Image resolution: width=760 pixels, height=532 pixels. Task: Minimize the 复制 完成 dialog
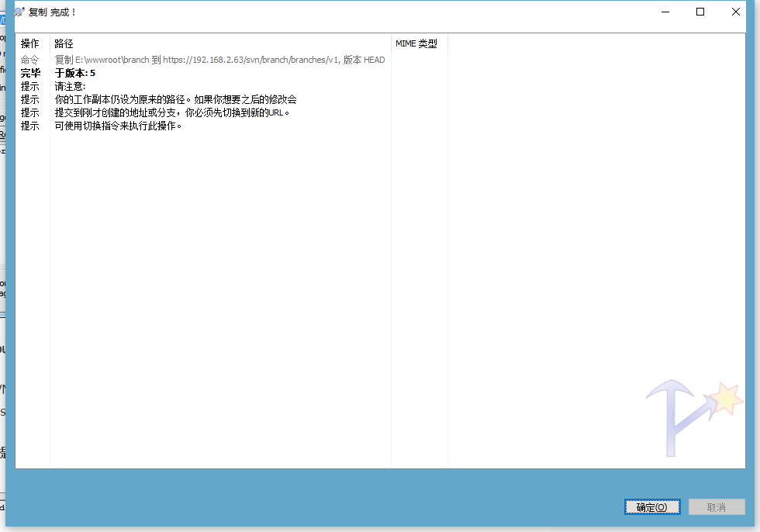tap(665, 12)
